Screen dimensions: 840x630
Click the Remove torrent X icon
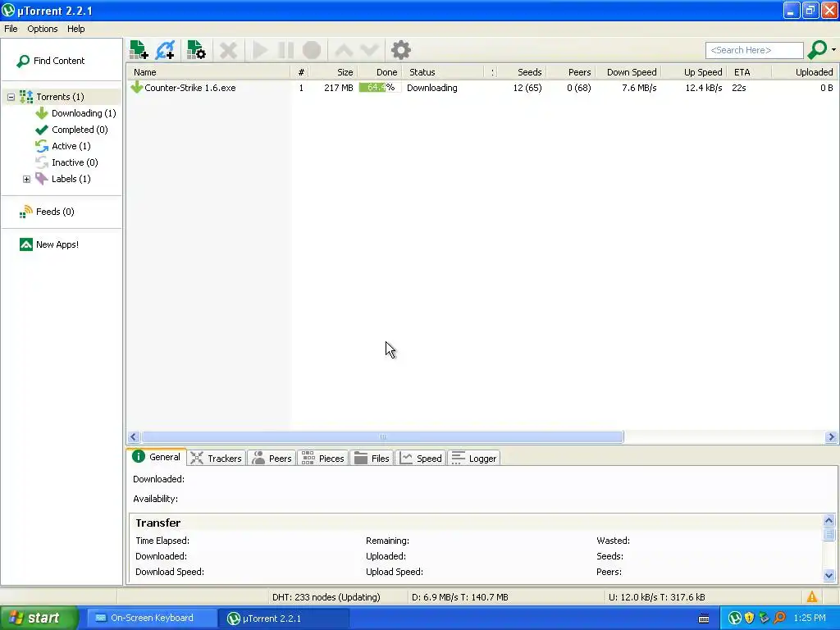228,50
